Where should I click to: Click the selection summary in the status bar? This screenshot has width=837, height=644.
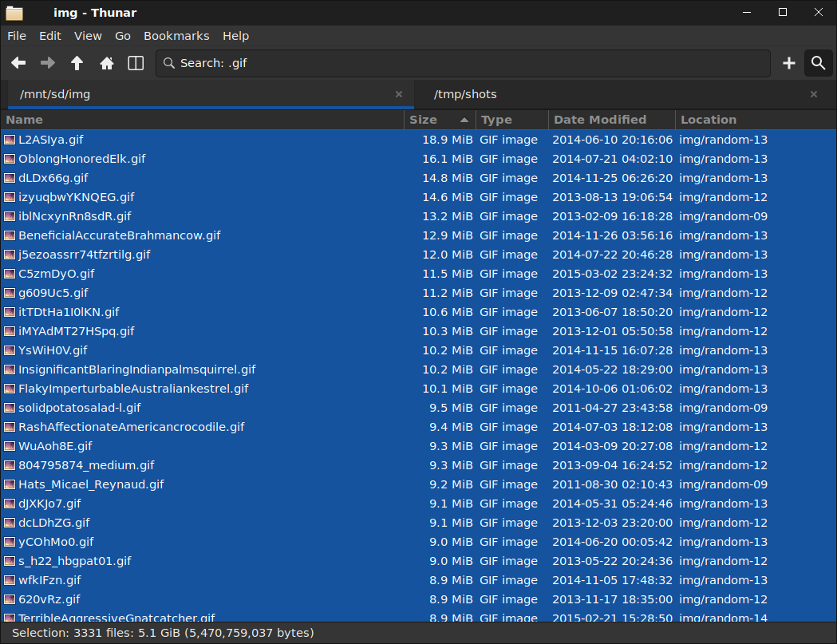[x=163, y=634]
